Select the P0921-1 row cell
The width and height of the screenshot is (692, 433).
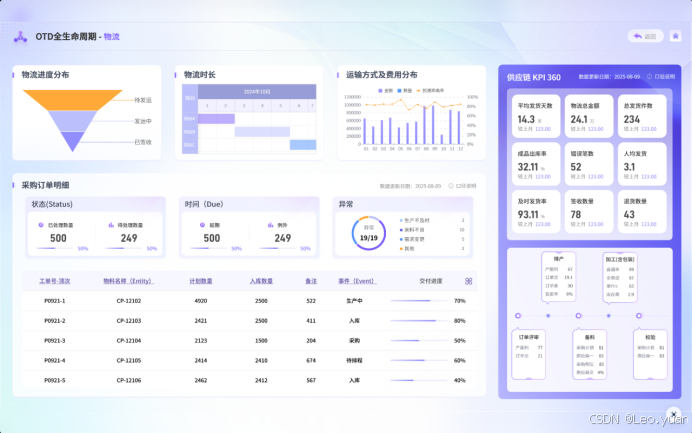tap(55, 301)
